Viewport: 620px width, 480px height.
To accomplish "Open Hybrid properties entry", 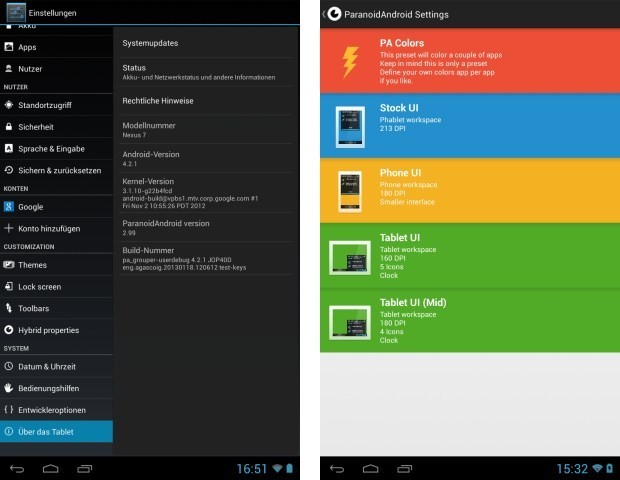I will tap(48, 330).
